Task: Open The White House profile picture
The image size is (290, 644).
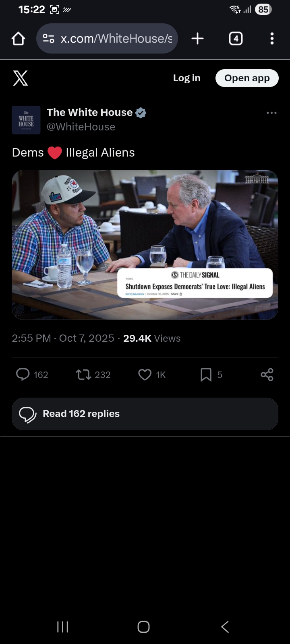Action: pyautogui.click(x=26, y=120)
